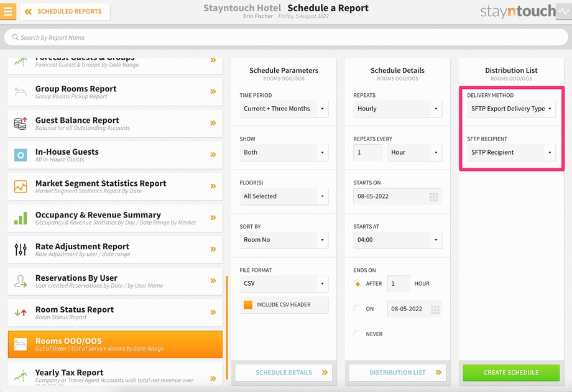The image size is (572, 392).
Task: Click the Schedule Details button
Action: [x=284, y=373]
